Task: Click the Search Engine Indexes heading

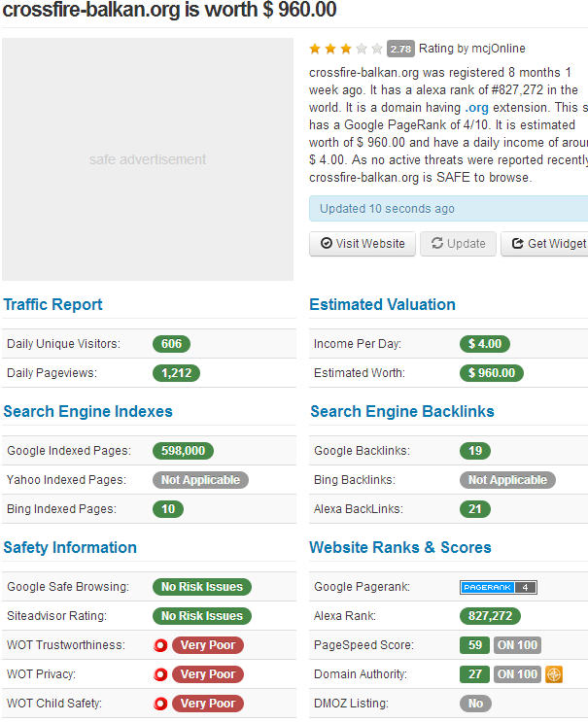Action: pyautogui.click(x=87, y=411)
